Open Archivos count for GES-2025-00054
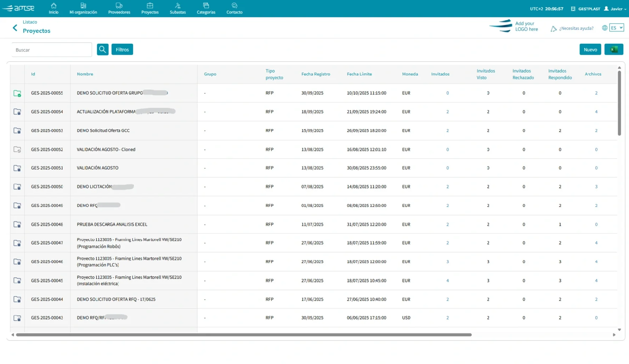 pyautogui.click(x=596, y=112)
